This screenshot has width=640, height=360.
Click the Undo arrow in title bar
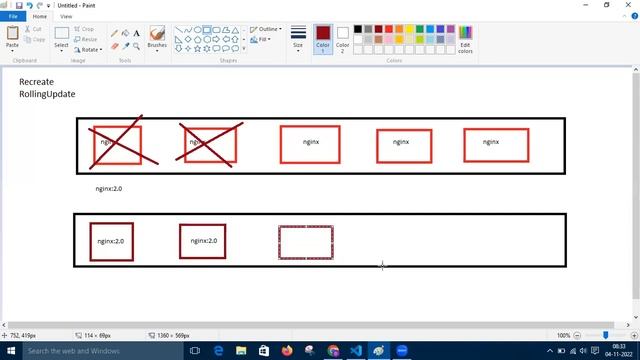tap(29, 5)
